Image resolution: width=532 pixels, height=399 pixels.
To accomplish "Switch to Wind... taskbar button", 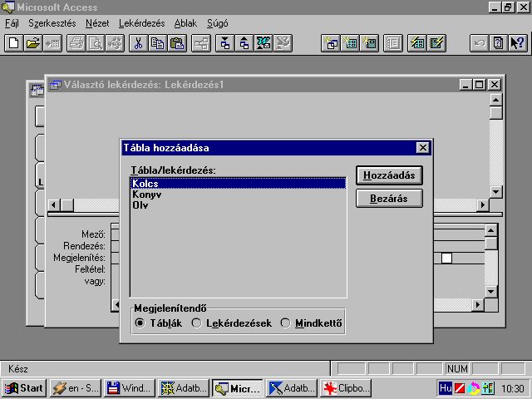I will pyautogui.click(x=130, y=388).
